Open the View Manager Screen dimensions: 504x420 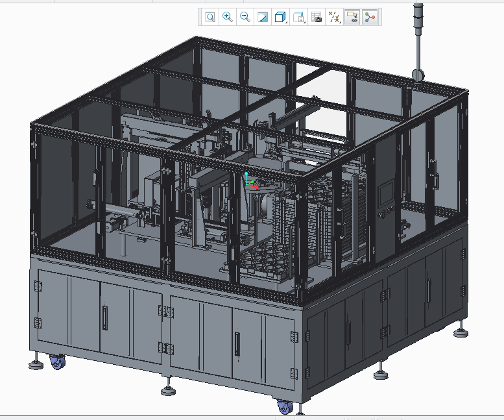(x=317, y=18)
